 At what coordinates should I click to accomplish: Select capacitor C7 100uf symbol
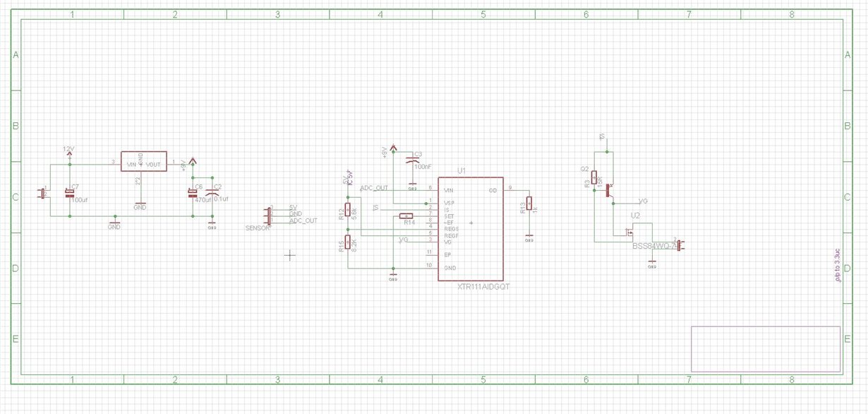68,192
